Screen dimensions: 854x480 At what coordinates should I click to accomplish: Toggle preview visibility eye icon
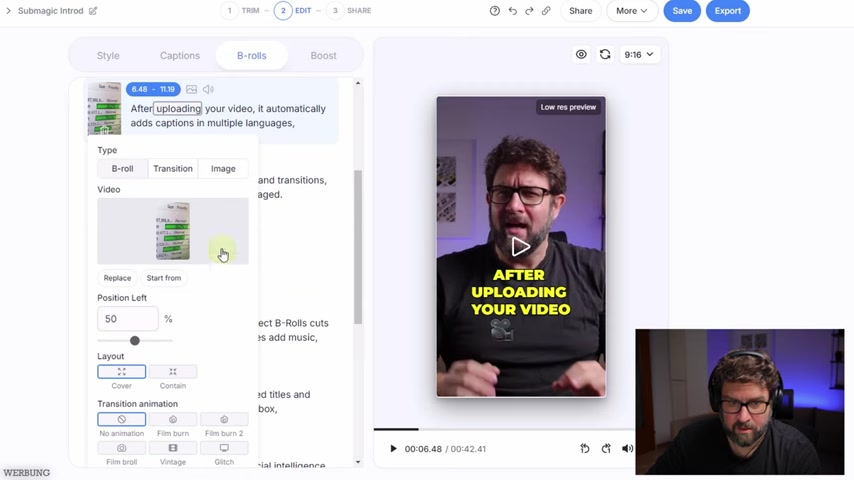click(x=581, y=54)
